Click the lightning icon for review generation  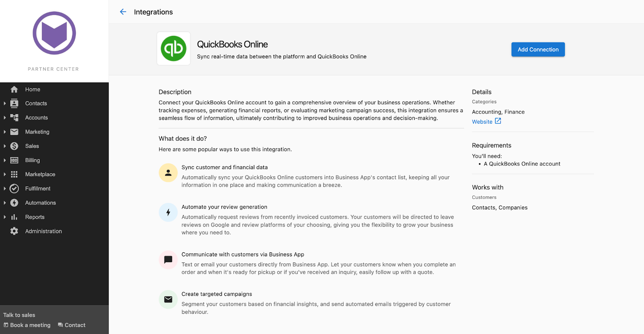(x=168, y=212)
